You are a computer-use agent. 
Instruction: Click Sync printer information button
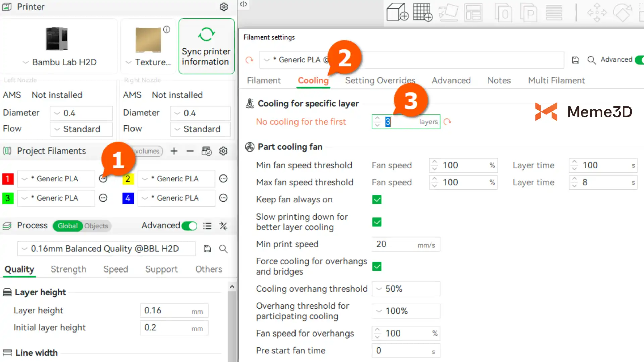point(206,47)
